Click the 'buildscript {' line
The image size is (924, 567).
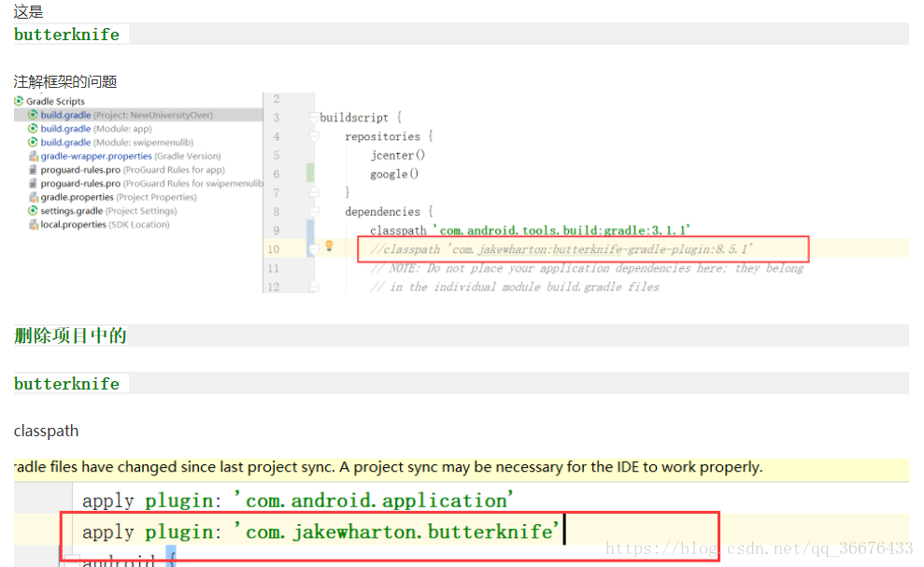click(x=361, y=118)
